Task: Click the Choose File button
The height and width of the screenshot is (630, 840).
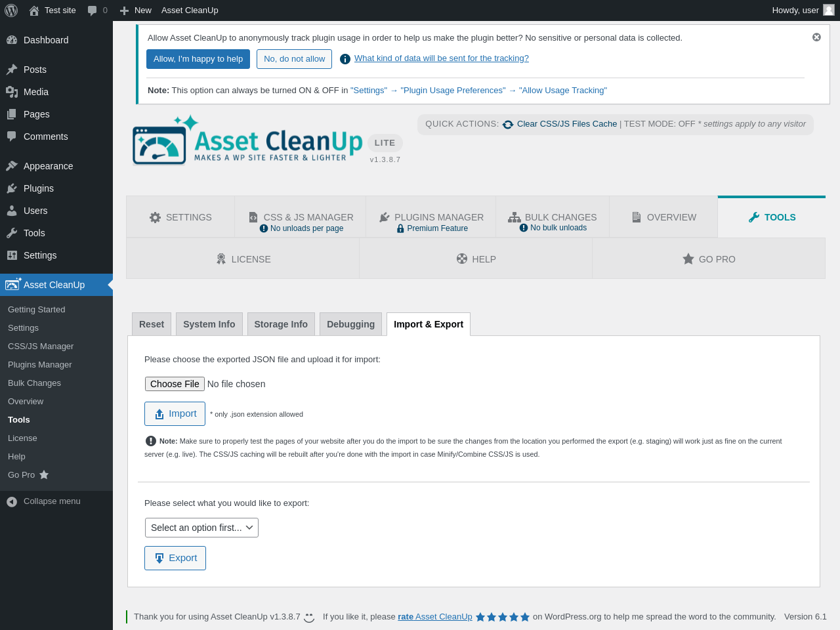Action: 175,384
